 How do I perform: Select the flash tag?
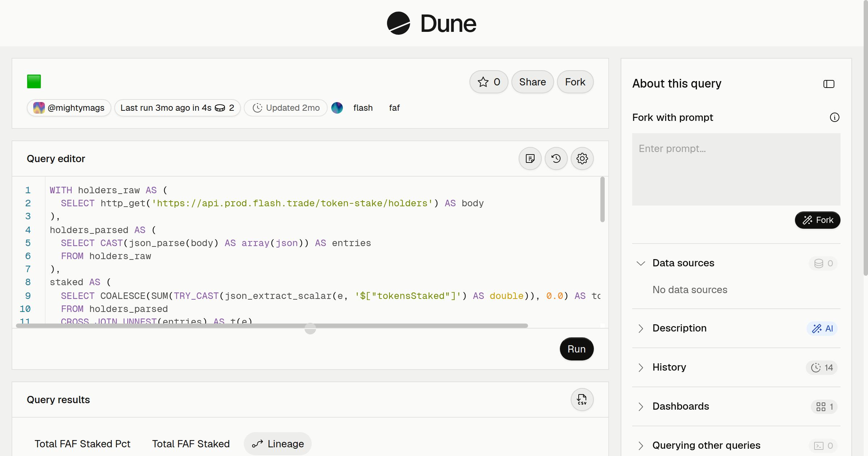click(x=363, y=108)
